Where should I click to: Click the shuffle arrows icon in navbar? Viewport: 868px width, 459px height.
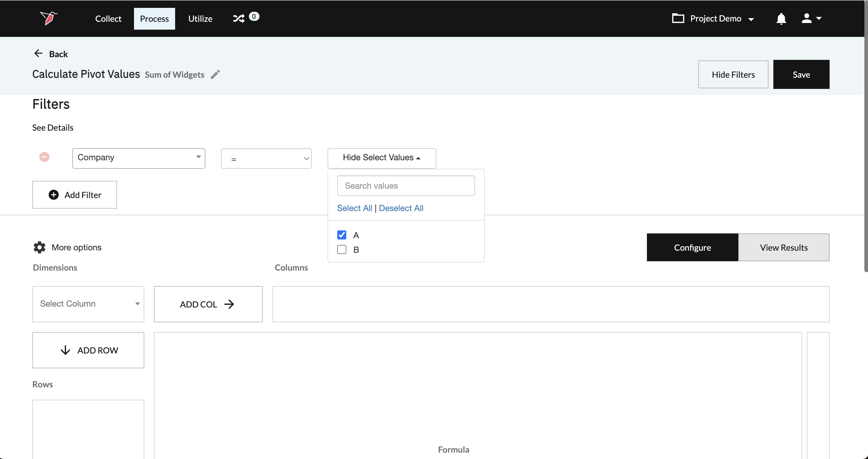[239, 18]
